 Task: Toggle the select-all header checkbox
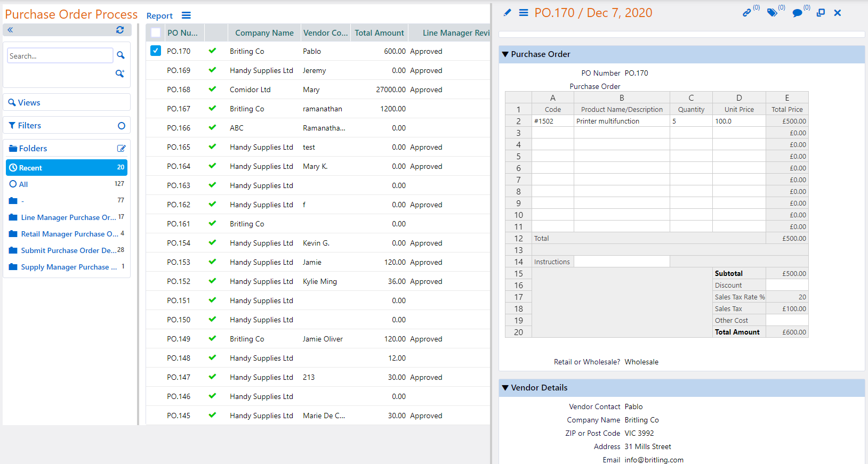(x=156, y=32)
